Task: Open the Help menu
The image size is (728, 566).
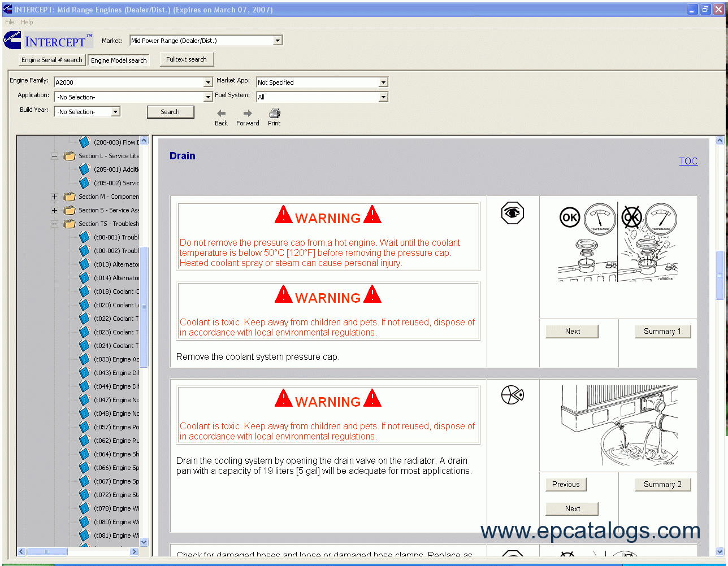Action: pos(27,22)
